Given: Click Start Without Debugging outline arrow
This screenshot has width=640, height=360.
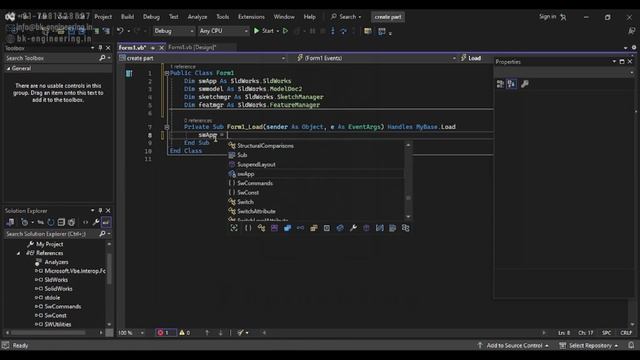Looking at the screenshot, I should click(285, 31).
